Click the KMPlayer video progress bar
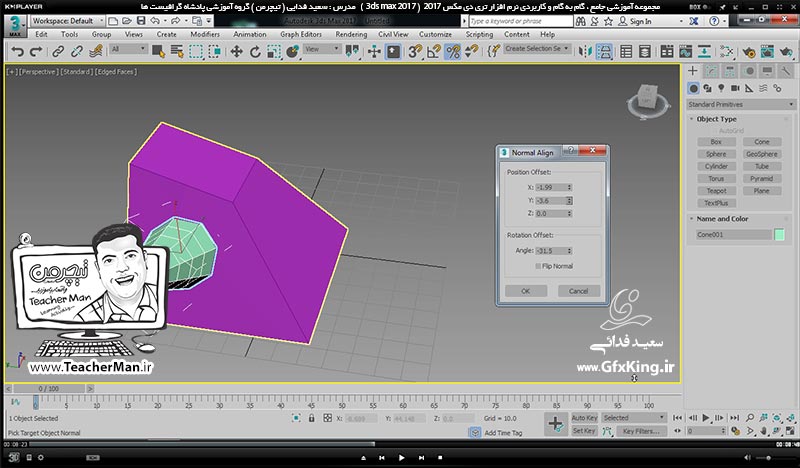 point(400,444)
